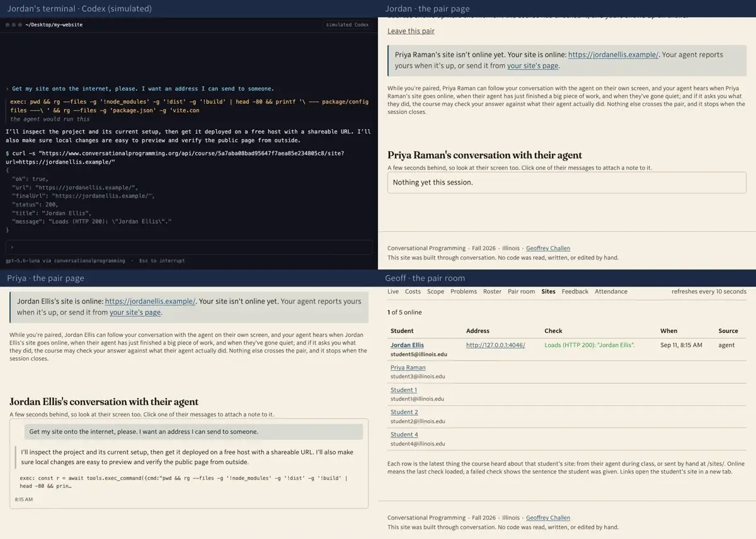
Task: Click the student1@illinois.edu email
Action: [x=417, y=399]
